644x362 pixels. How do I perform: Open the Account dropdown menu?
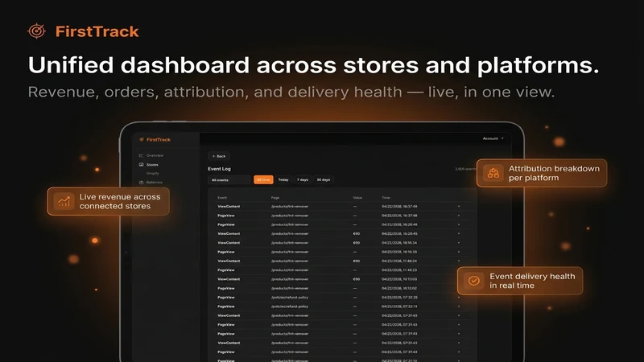(493, 138)
